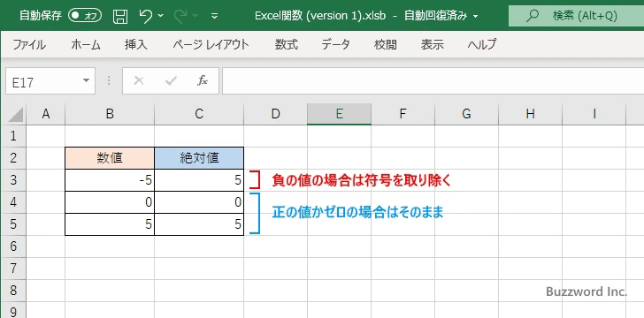This screenshot has height=318, width=644.
Task: Select row 2 header
Action: tap(13, 158)
